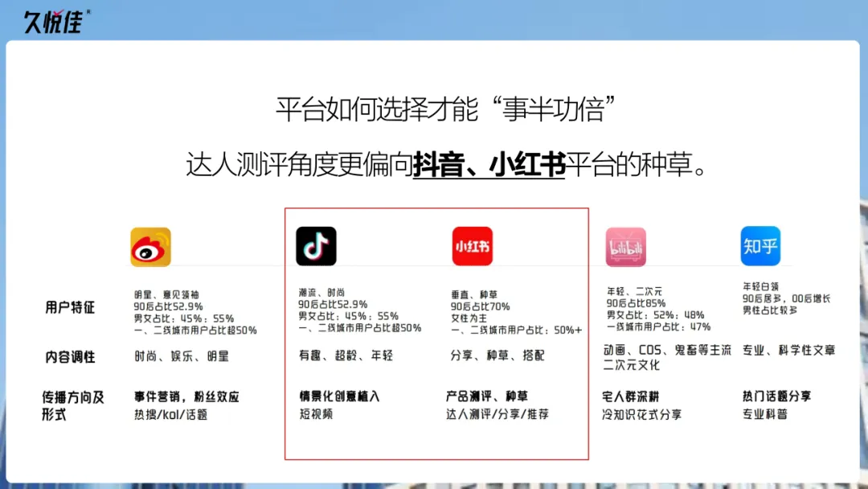Click the underlined text 抖音、小红书
Viewport: 868px width, 489px height.
[489, 165]
